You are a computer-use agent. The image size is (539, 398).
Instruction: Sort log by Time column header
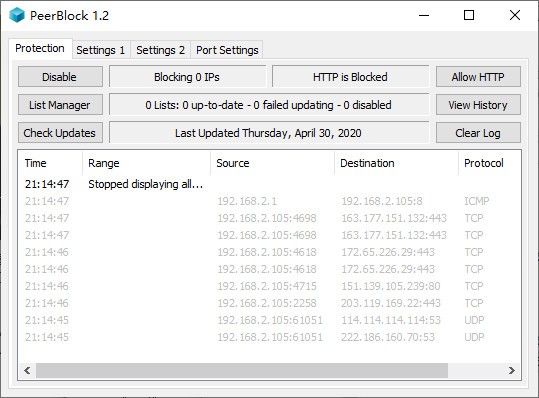pyautogui.click(x=50, y=163)
